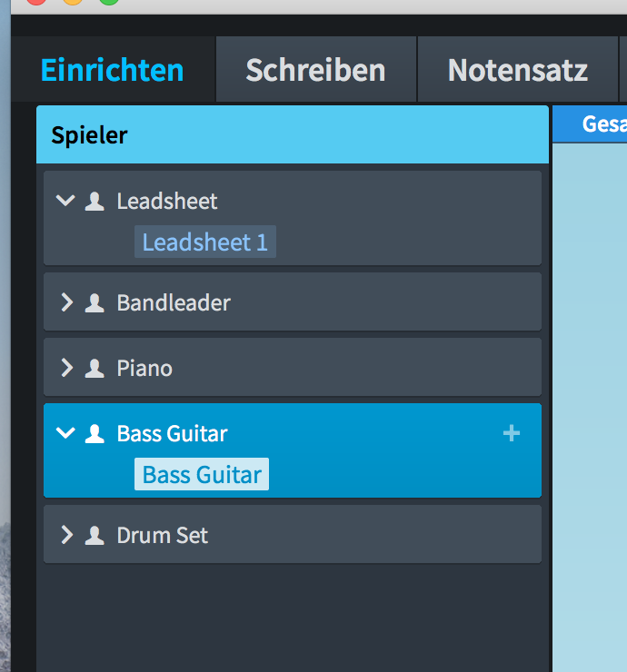Collapse the Leadsheet player card

point(65,202)
